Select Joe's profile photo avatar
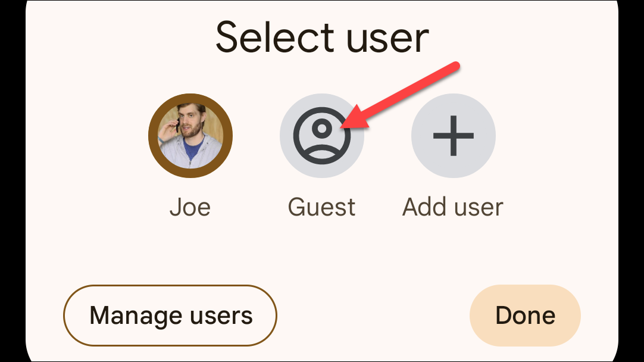 (190, 136)
